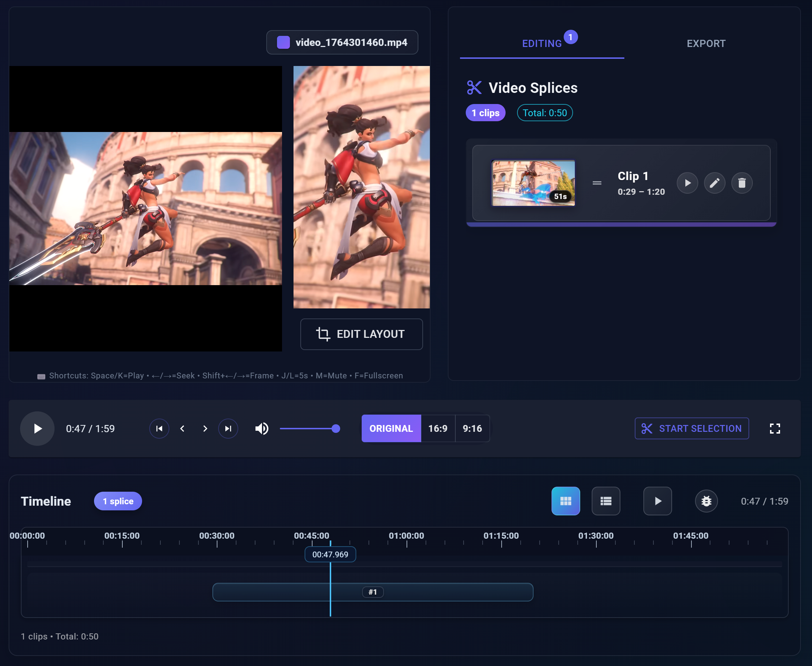Switch timeline to grid view
Screen dimensions: 812x666
pyautogui.click(x=565, y=501)
